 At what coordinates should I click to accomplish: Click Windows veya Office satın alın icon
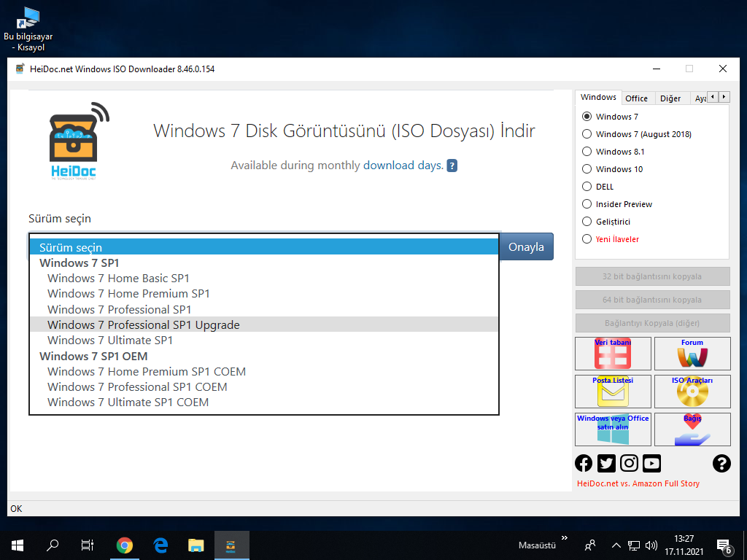[x=613, y=429]
